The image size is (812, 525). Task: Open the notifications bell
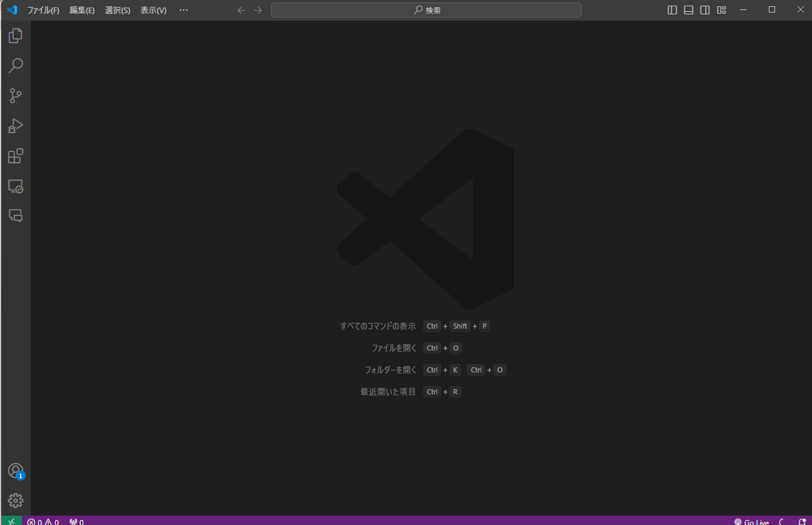(x=802, y=521)
